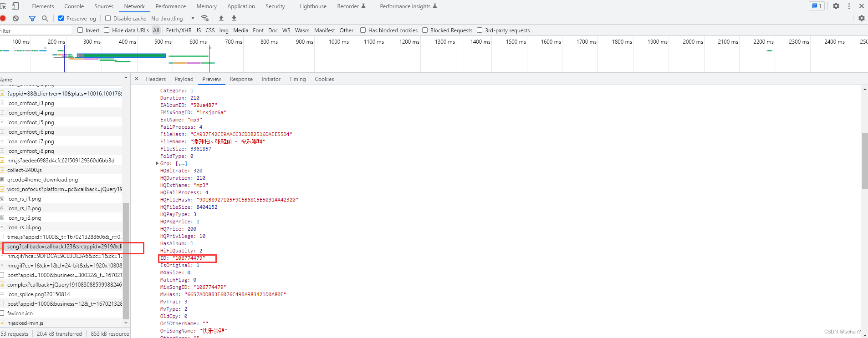Viewport: 868px width, 338px height.
Task: Click the request list scrollbar thumb
Action: click(126, 261)
